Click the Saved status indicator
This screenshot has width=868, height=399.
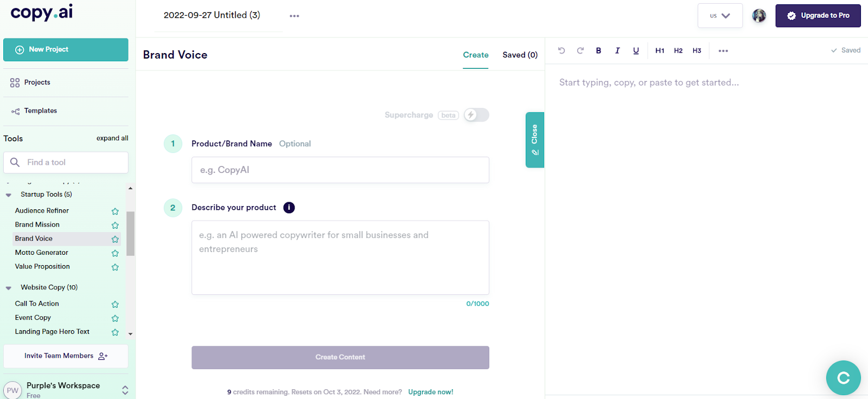[845, 50]
